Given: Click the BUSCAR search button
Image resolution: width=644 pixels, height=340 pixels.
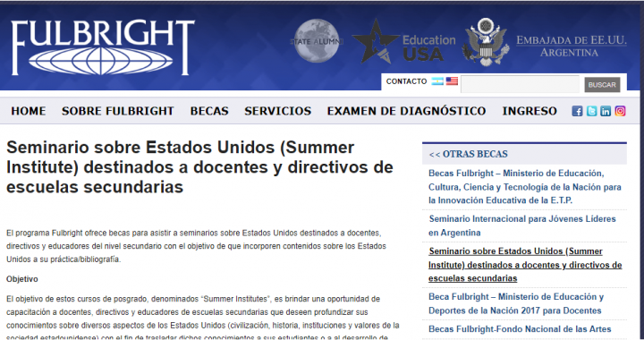Looking at the screenshot, I should pyautogui.click(x=602, y=85).
